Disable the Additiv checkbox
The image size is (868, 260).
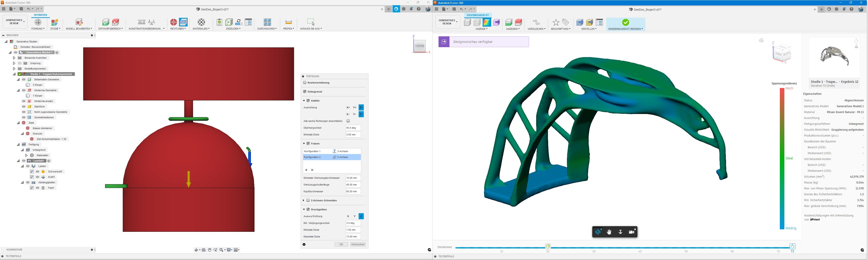[308, 100]
